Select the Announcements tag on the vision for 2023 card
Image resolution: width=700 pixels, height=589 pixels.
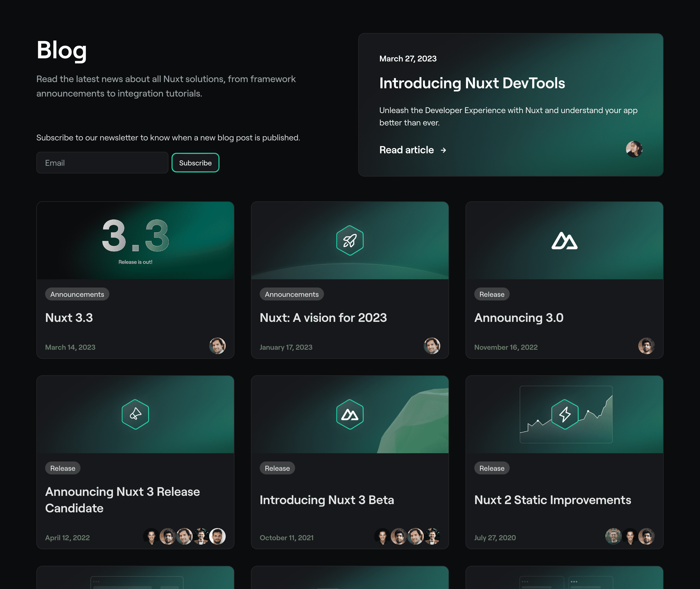(292, 294)
